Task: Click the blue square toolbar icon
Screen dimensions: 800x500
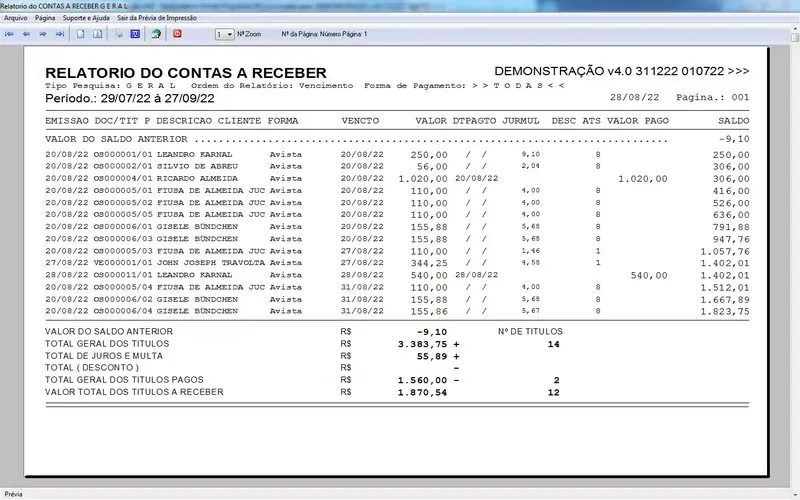Action: [135, 34]
